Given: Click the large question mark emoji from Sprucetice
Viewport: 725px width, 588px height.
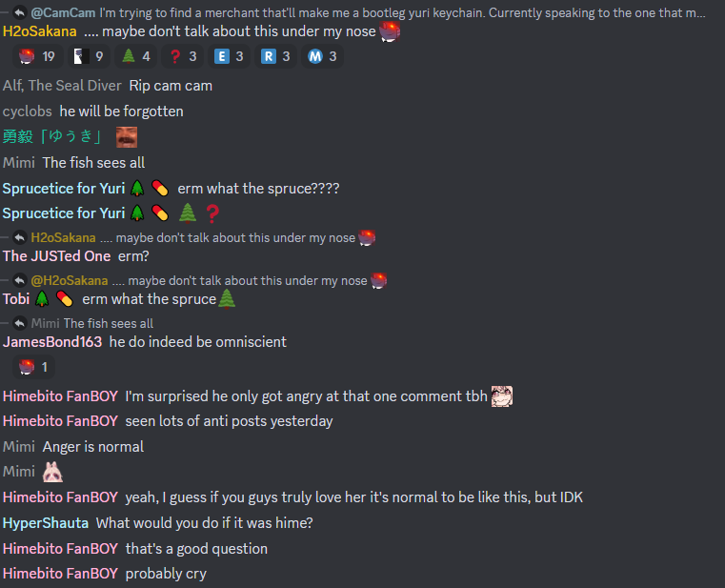Looking at the screenshot, I should (212, 213).
